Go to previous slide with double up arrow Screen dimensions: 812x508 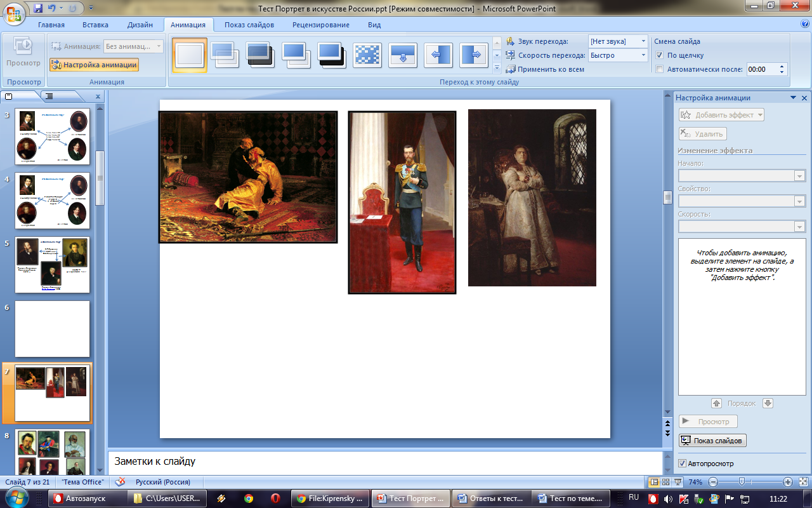point(667,423)
